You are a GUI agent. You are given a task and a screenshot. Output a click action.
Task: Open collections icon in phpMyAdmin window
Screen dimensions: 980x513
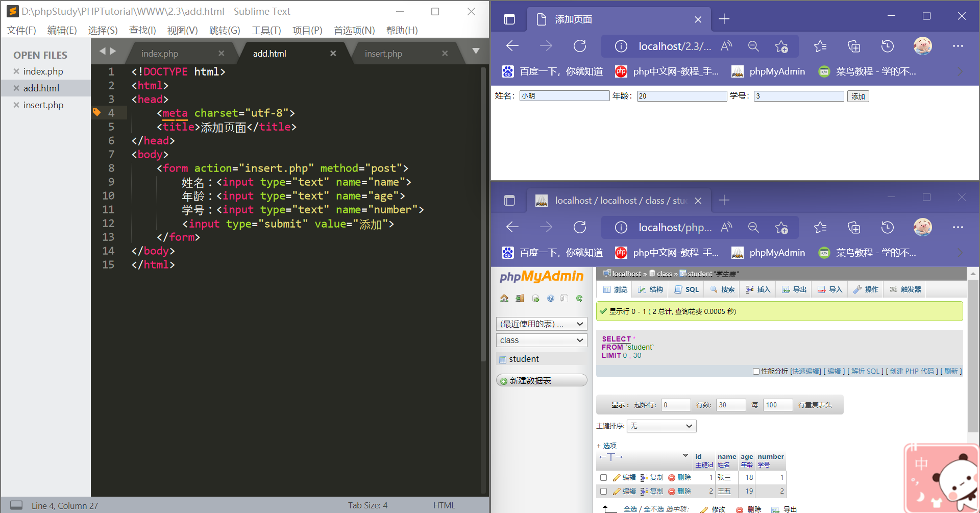point(854,228)
